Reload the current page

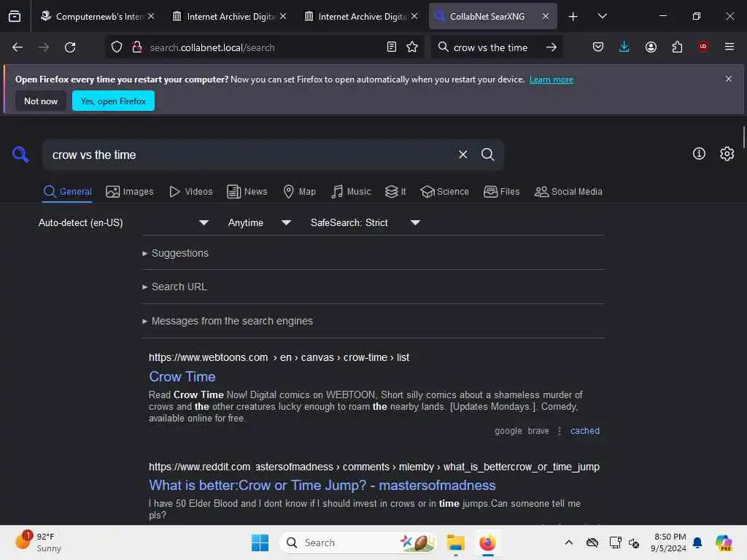[x=70, y=47]
